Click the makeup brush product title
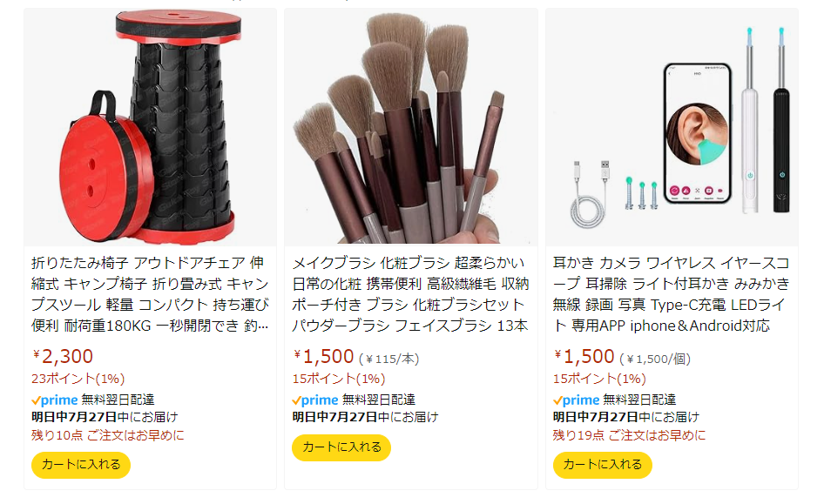 pos(410,294)
